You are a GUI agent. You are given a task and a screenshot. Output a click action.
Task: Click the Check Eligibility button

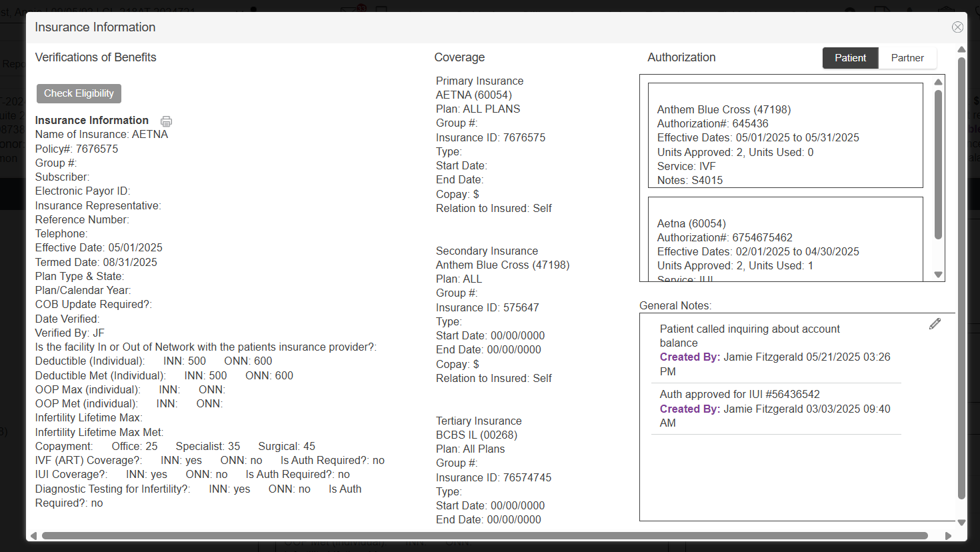(79, 93)
